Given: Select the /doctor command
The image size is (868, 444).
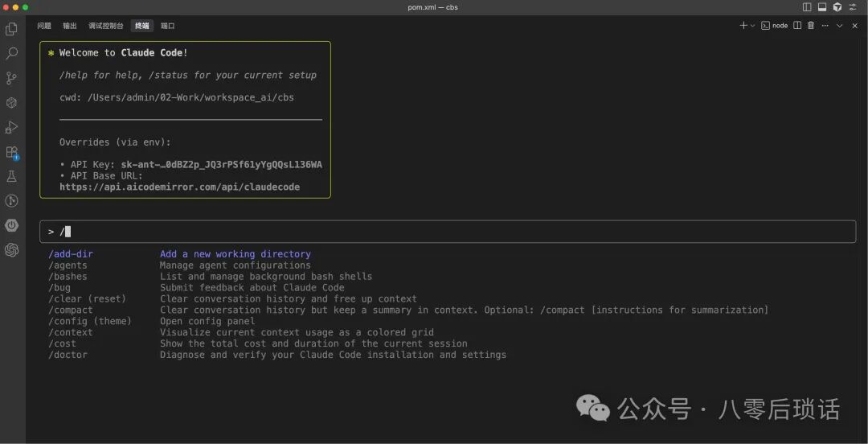Looking at the screenshot, I should [x=68, y=355].
